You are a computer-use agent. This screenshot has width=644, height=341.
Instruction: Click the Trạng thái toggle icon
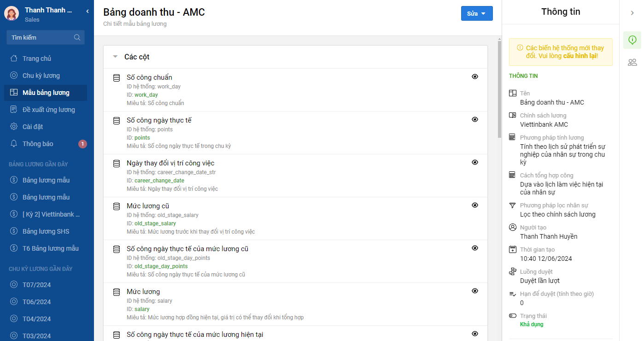(x=513, y=316)
